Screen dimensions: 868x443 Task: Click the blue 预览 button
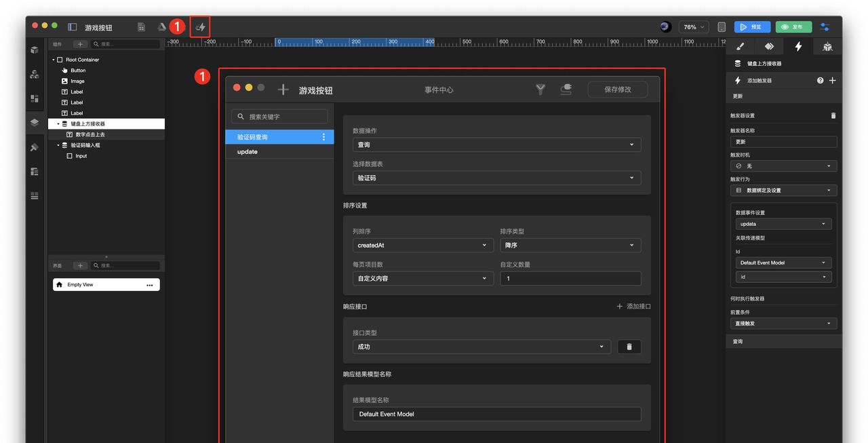[751, 26]
